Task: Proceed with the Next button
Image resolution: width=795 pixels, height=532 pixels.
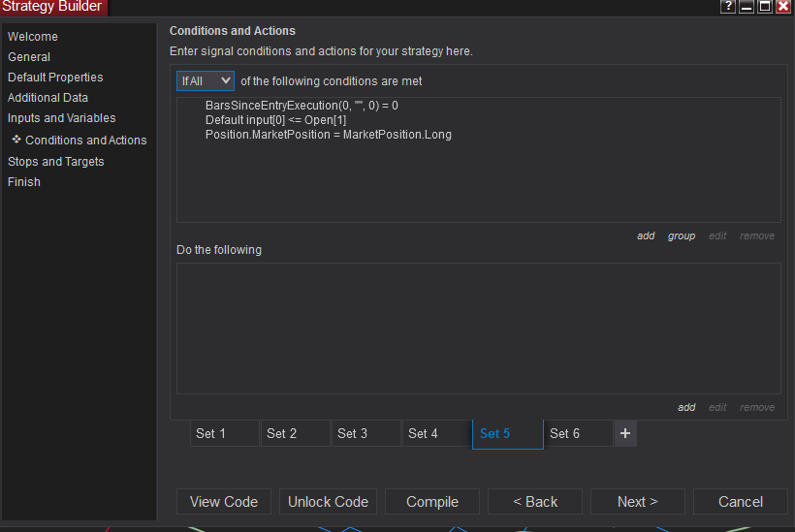Action: [x=637, y=501]
